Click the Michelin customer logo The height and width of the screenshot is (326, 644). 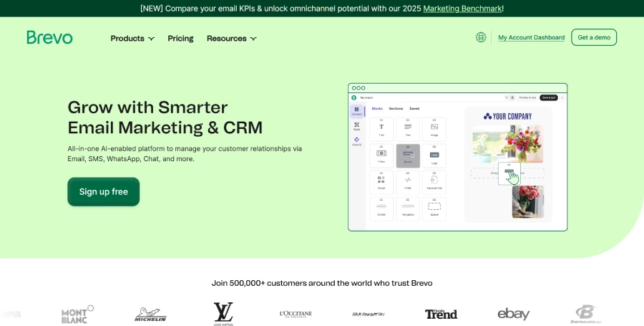pos(150,315)
